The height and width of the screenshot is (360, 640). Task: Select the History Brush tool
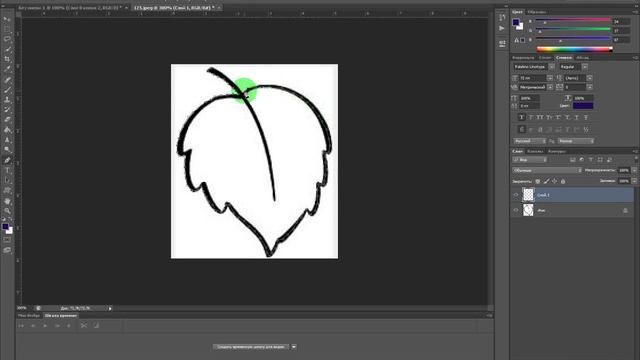(x=7, y=109)
